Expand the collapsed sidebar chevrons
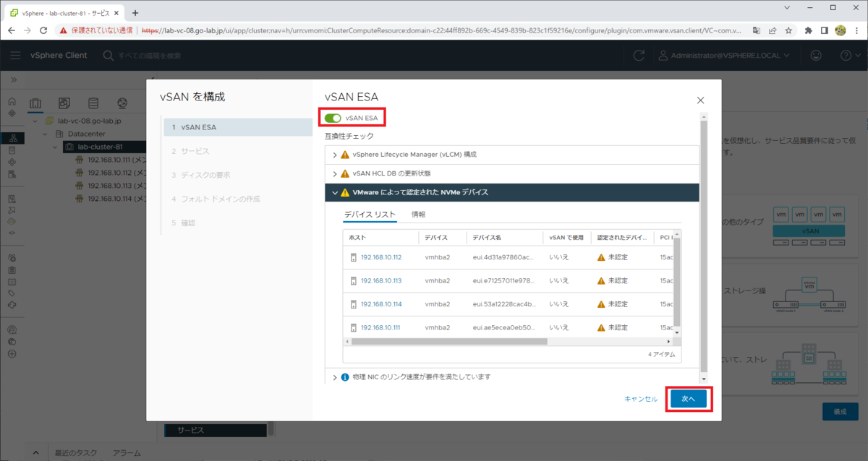The height and width of the screenshot is (461, 868). 13,79
